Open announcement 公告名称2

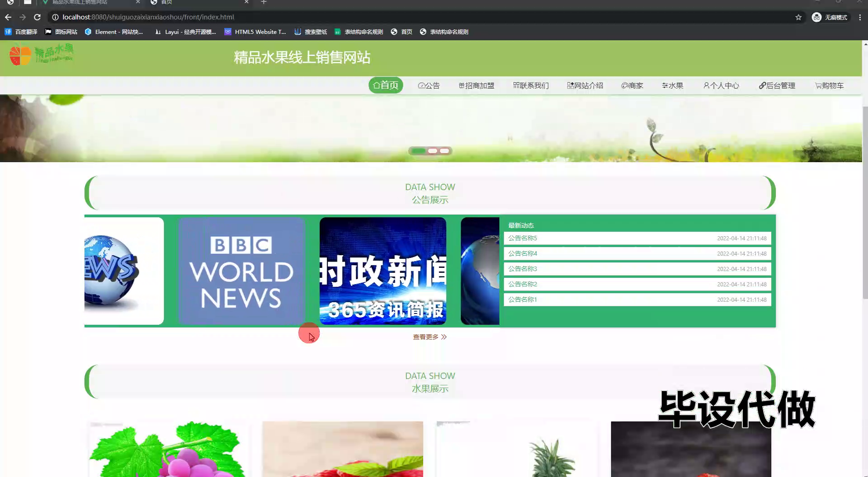637,284
